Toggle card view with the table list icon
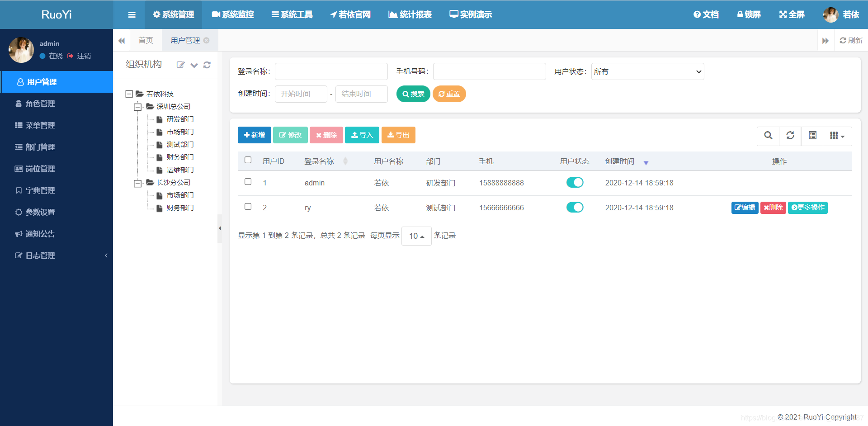 click(x=812, y=136)
